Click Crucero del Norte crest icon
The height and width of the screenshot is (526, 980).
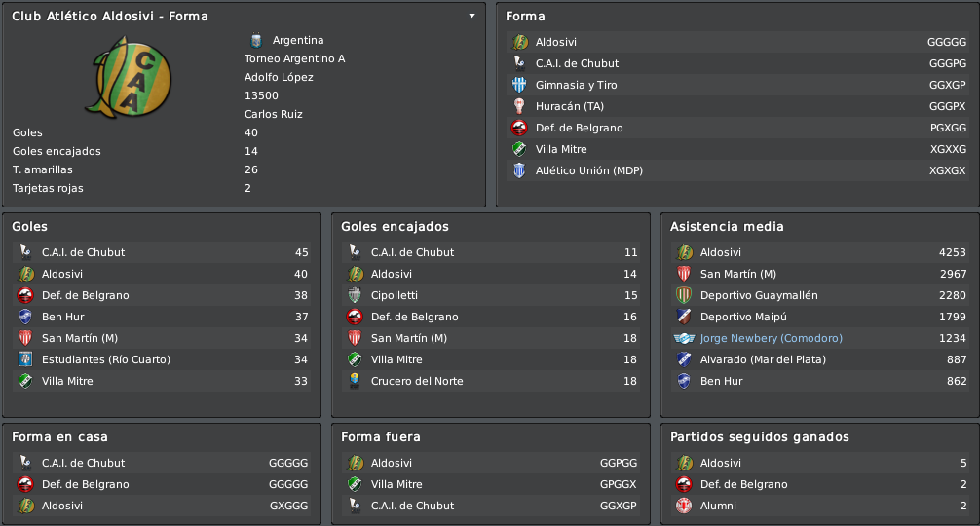pos(355,381)
